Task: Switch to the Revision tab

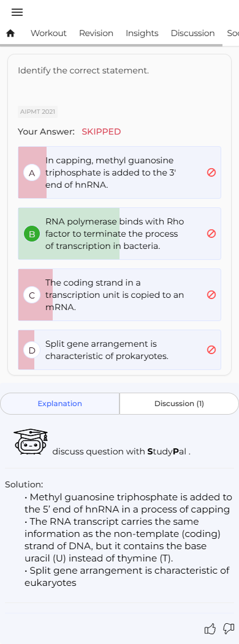Action: click(x=96, y=33)
